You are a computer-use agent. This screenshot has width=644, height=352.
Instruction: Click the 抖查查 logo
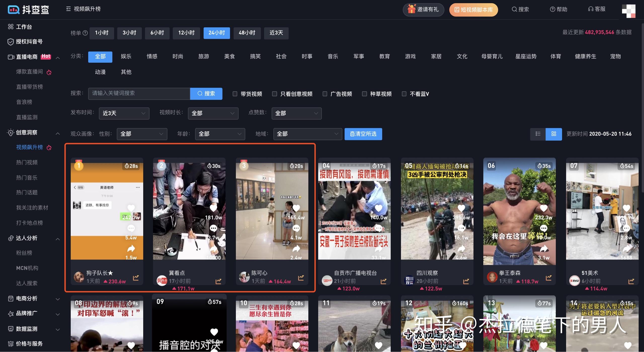[28, 10]
